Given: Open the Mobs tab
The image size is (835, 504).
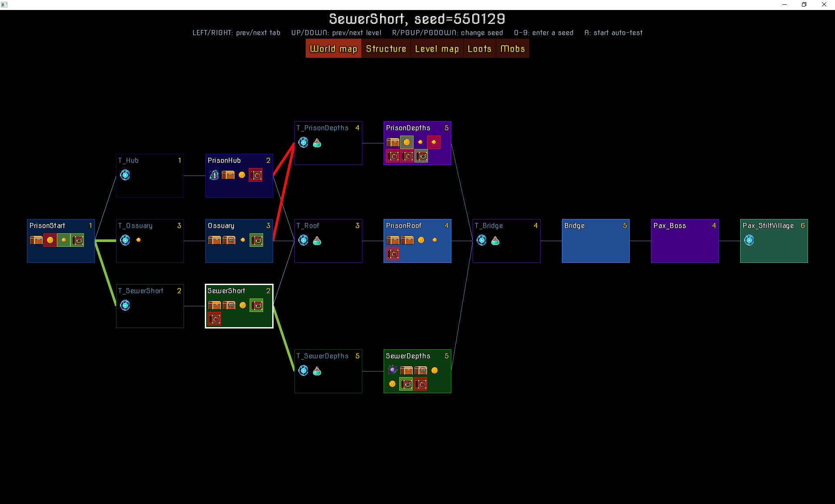Looking at the screenshot, I should (x=512, y=49).
